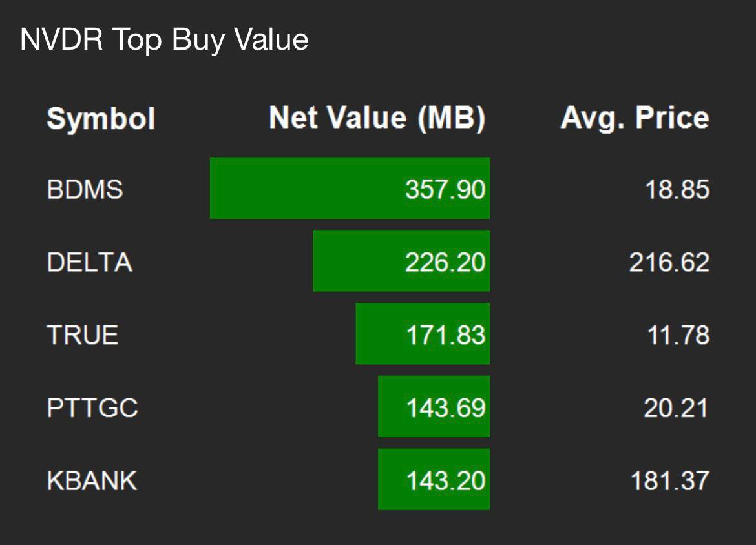This screenshot has width=756, height=545.
Task: Open the KBANK symbol
Action: pyautogui.click(x=92, y=481)
